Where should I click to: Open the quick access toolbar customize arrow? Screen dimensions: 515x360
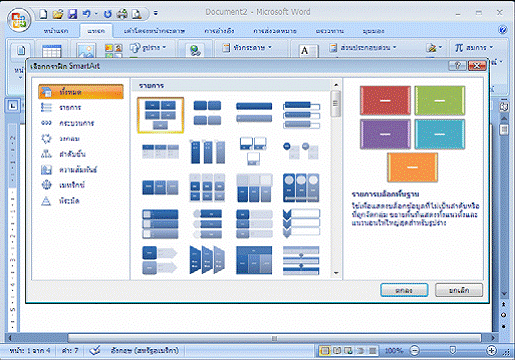coord(156,13)
